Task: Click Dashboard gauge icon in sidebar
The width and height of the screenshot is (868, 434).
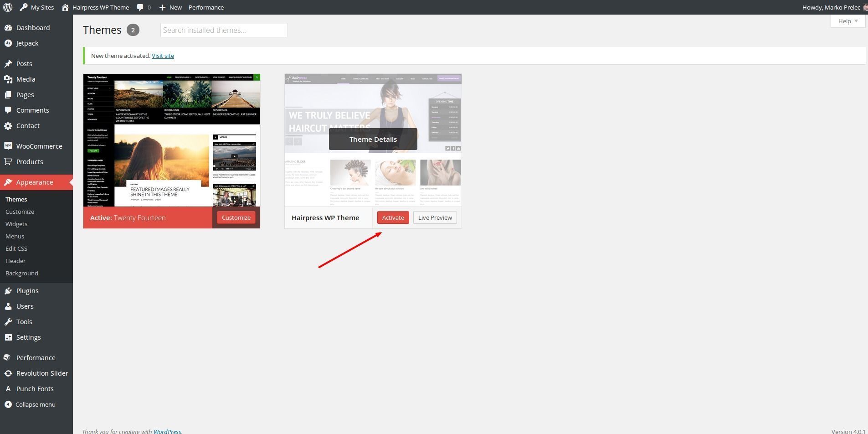Action: click(8, 28)
